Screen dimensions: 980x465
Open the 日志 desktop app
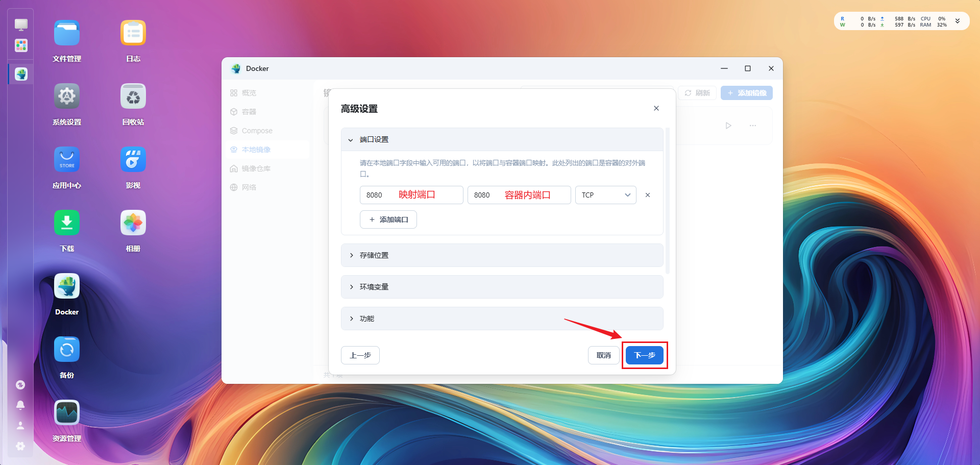(133, 34)
